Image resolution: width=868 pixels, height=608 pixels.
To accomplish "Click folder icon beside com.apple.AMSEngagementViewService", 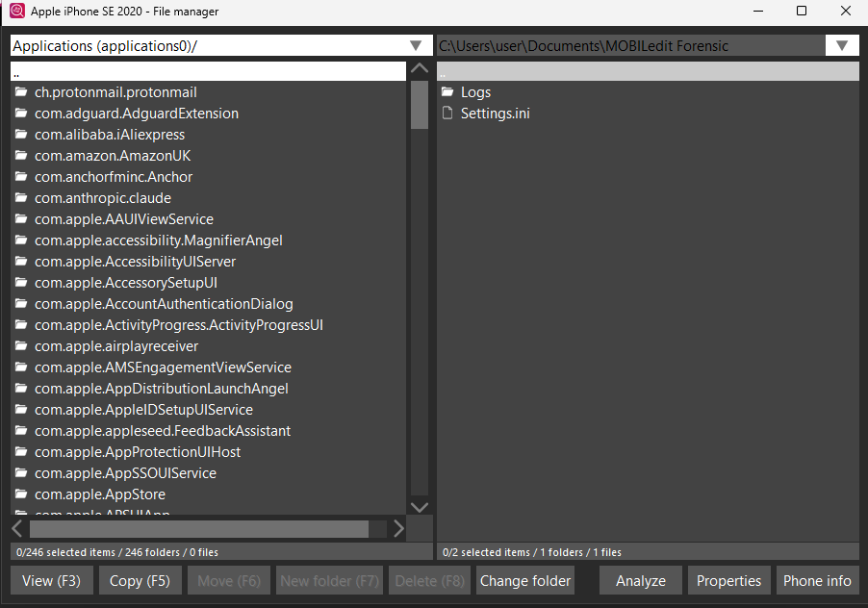I will pos(21,367).
